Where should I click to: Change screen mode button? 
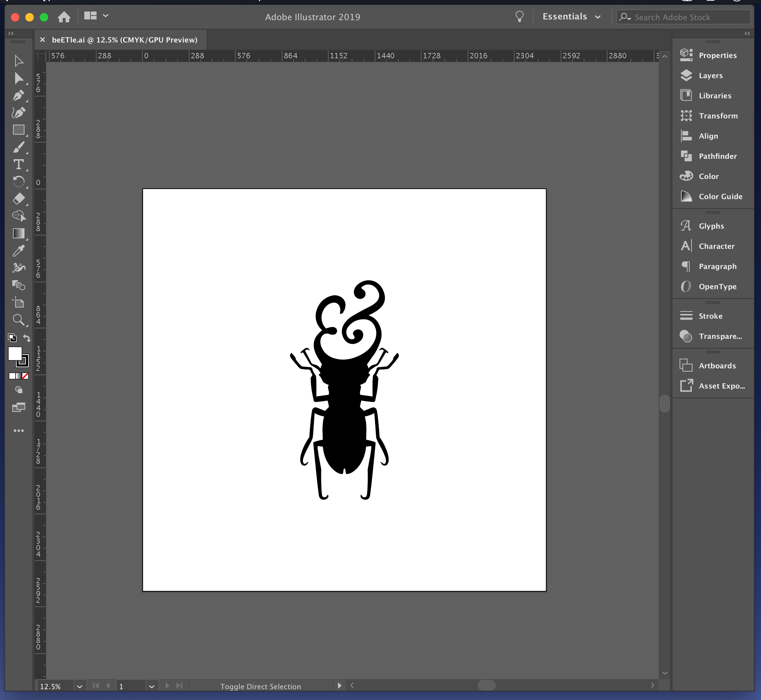coord(19,408)
